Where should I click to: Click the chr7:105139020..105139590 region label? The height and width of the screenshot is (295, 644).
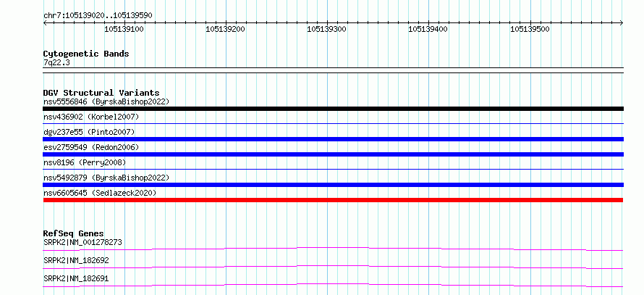(x=98, y=16)
